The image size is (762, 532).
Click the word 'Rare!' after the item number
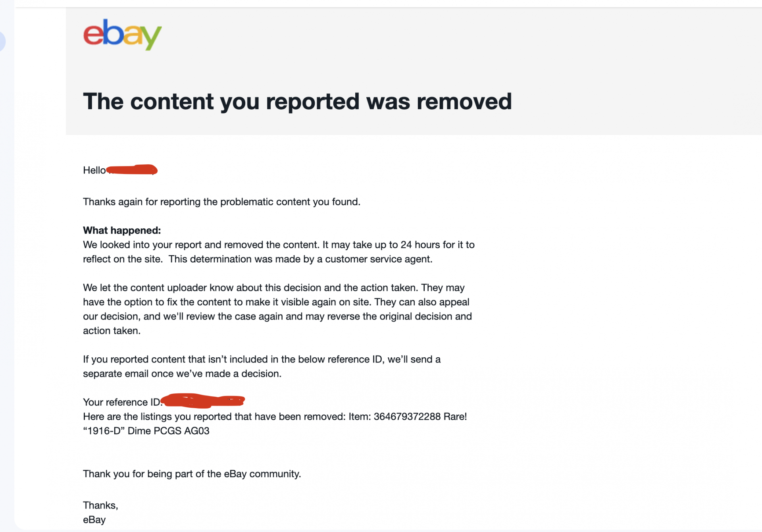click(455, 416)
